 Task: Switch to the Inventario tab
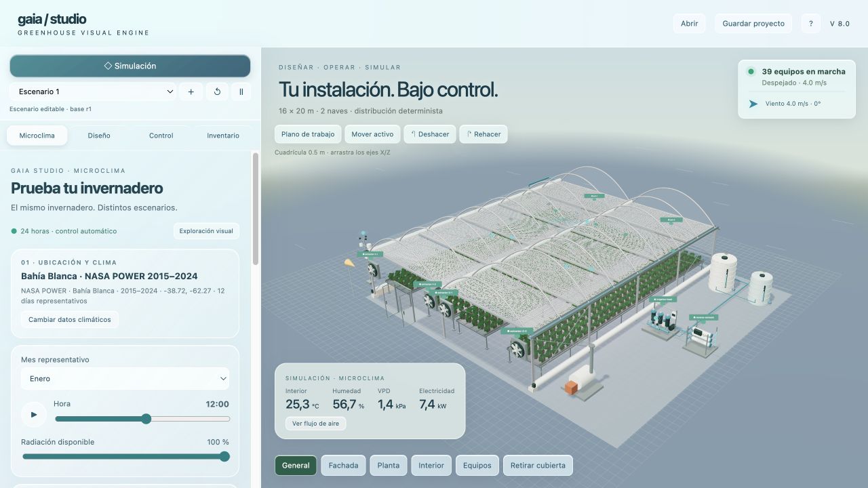pos(223,136)
